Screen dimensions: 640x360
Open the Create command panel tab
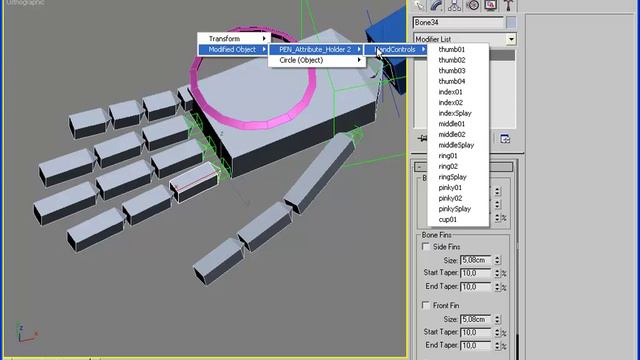click(419, 5)
